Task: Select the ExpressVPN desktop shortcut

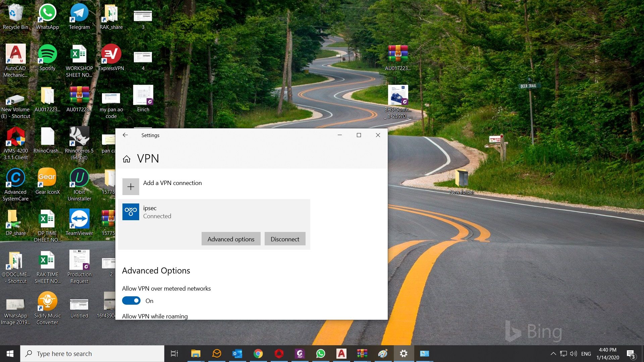Action: point(111,58)
